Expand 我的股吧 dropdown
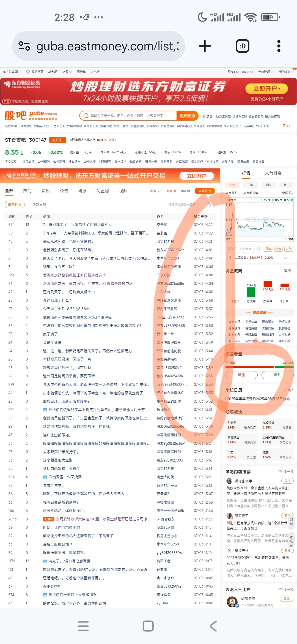297x644 pixels. pyautogui.click(x=266, y=72)
